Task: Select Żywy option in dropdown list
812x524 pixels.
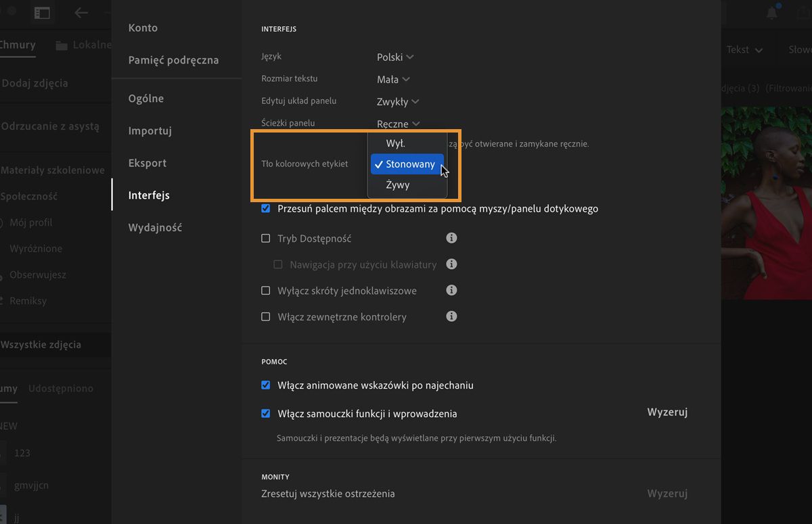Action: coord(398,185)
